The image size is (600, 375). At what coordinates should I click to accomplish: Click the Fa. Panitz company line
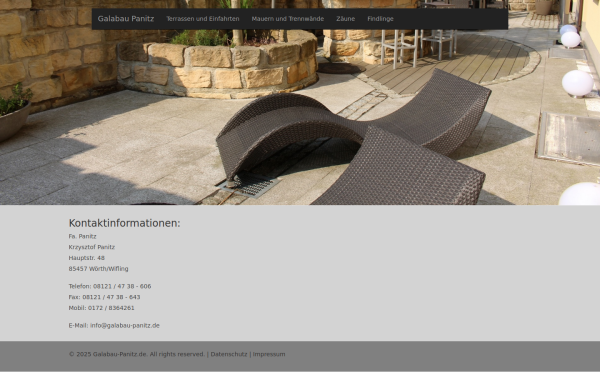click(83, 236)
